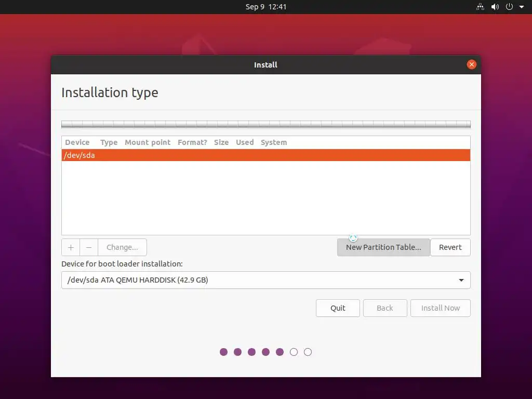The image size is (532, 399).
Task: Click the System column header
Action: (x=274, y=142)
